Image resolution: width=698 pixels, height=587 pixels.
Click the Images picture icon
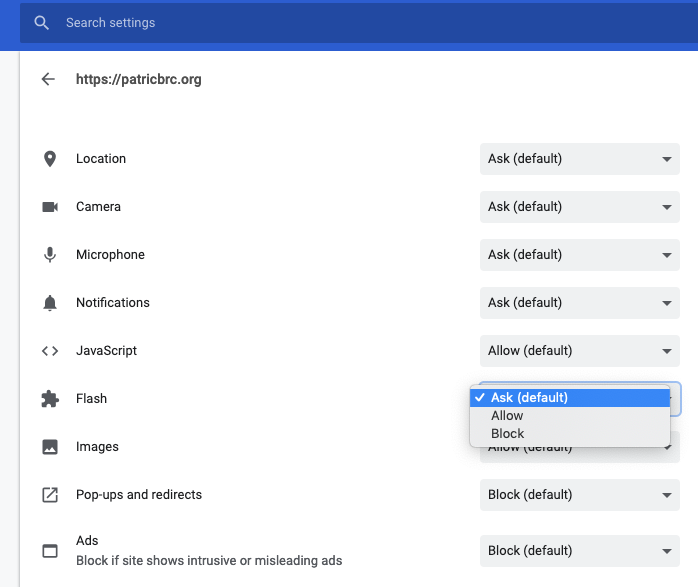coord(49,447)
